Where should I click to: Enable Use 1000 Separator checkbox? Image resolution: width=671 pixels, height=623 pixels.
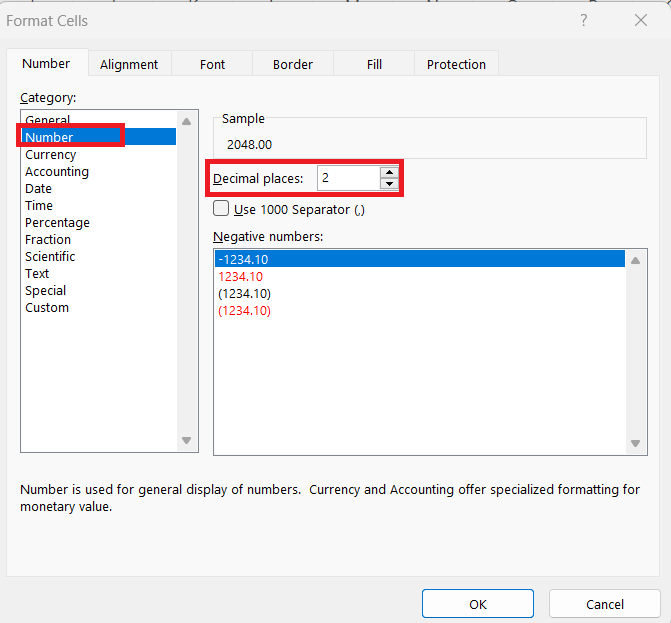221,209
